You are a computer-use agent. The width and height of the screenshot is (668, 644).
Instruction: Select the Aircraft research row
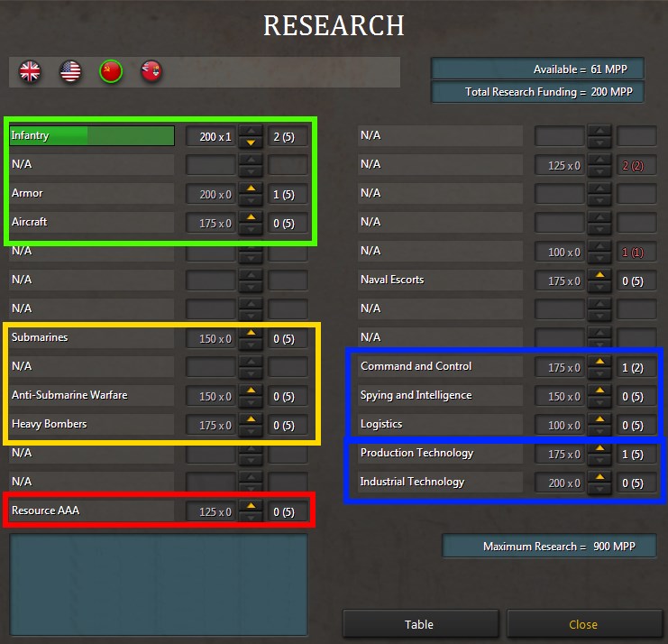coord(92,222)
